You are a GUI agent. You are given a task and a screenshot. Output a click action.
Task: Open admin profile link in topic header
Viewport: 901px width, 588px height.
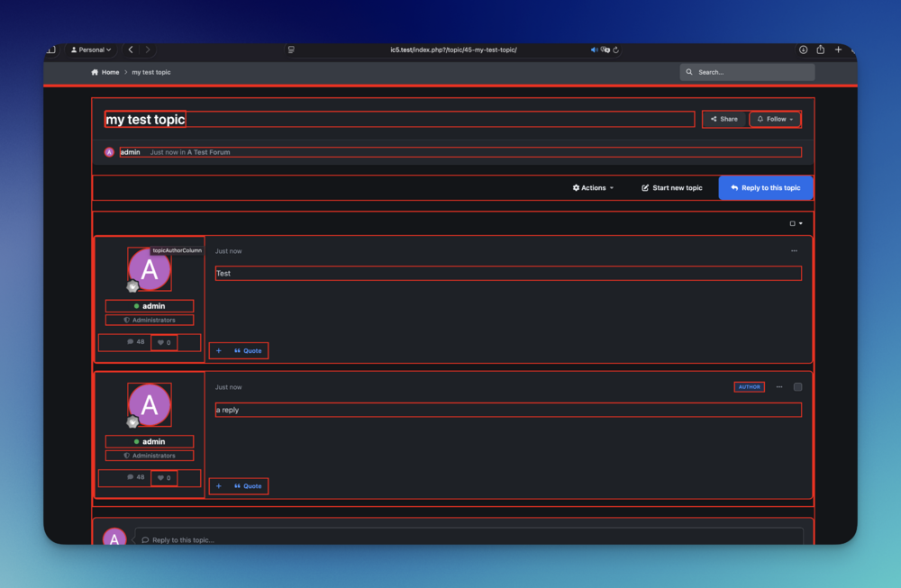click(131, 152)
